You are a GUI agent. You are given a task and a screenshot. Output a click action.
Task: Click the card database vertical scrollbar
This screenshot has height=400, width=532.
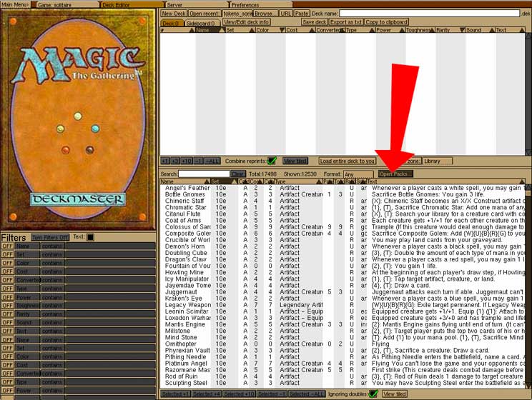[528, 285]
